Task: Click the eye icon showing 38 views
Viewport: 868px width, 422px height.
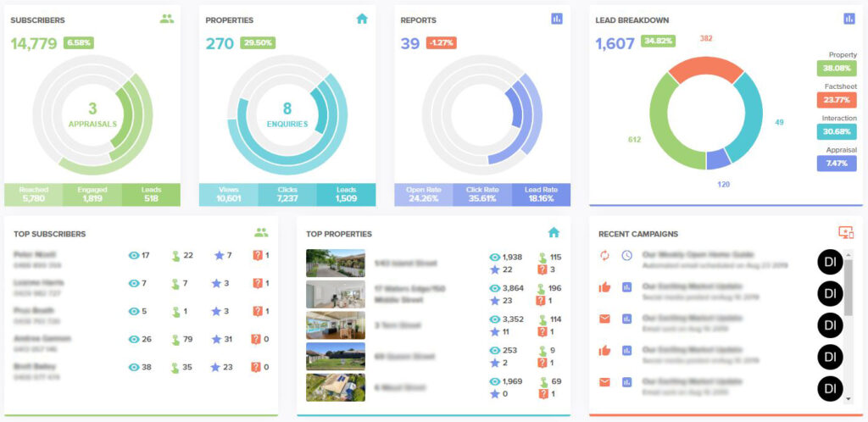Action: [x=133, y=367]
